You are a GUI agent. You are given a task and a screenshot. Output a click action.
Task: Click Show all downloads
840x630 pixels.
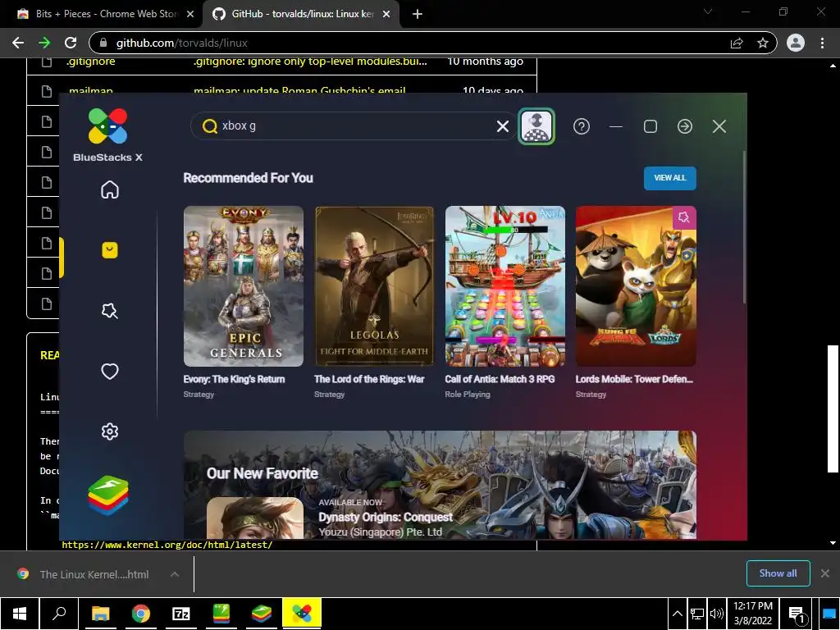778,573
